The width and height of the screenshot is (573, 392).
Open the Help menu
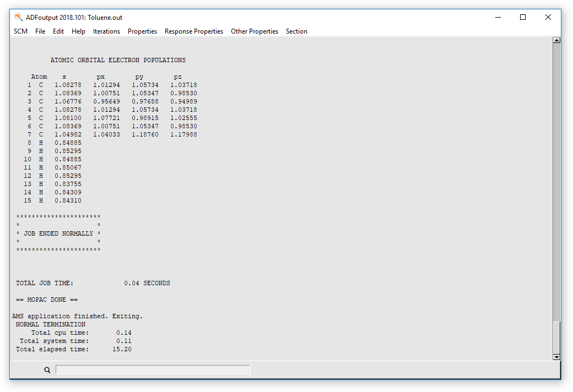[78, 31]
